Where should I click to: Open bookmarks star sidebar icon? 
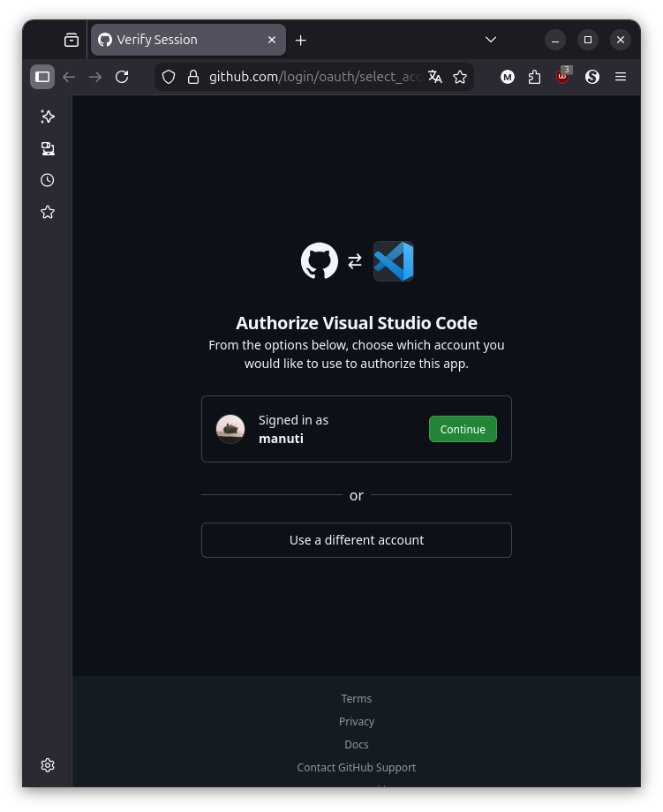pos(48,212)
